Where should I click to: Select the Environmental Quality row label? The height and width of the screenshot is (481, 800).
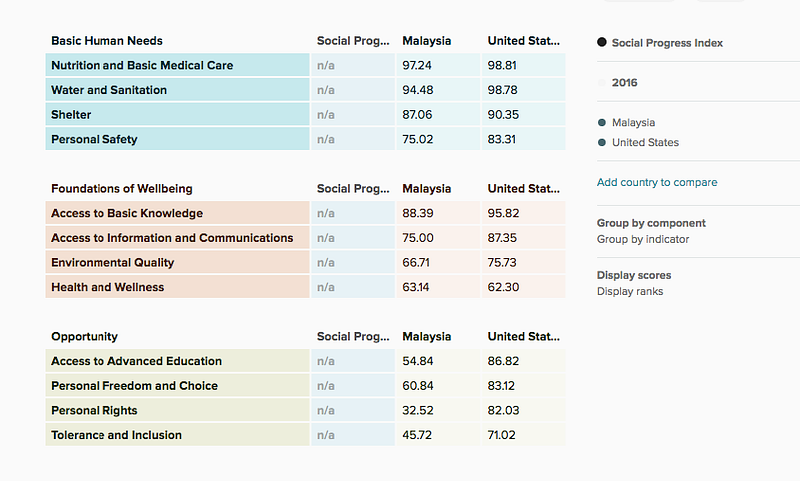pyautogui.click(x=112, y=263)
